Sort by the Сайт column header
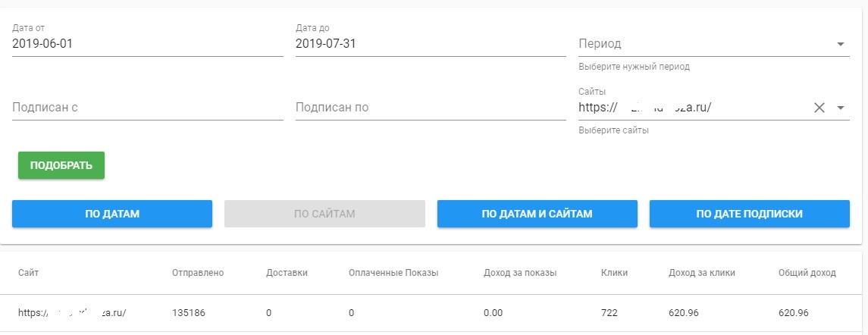This screenshot has height=335, width=868. [x=28, y=273]
